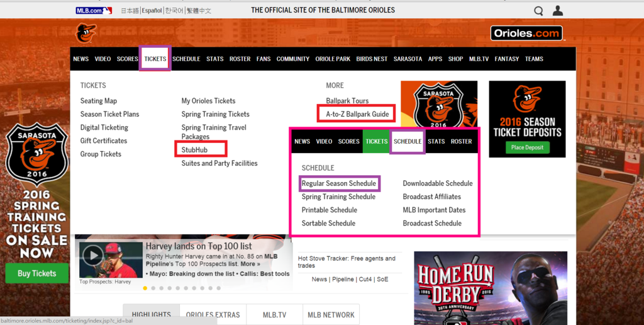Open the MLB.TV menu item in navigation
The image size is (644, 325).
[479, 59]
